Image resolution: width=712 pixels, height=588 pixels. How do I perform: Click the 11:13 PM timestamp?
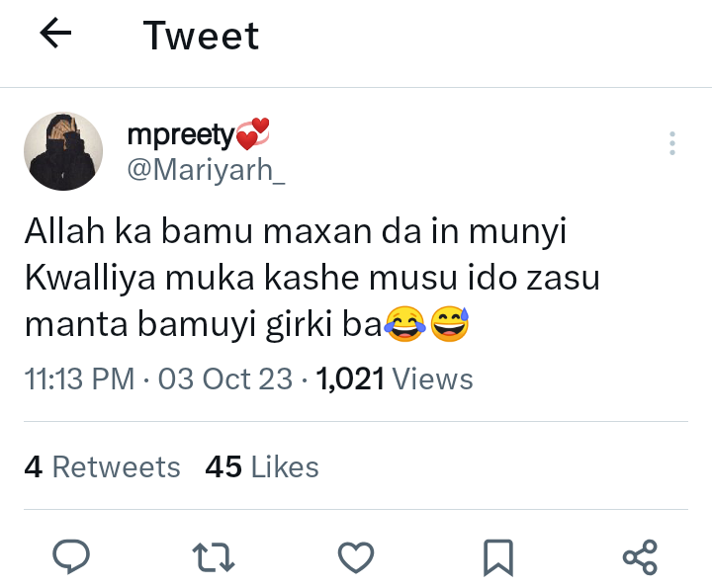pos(79,378)
